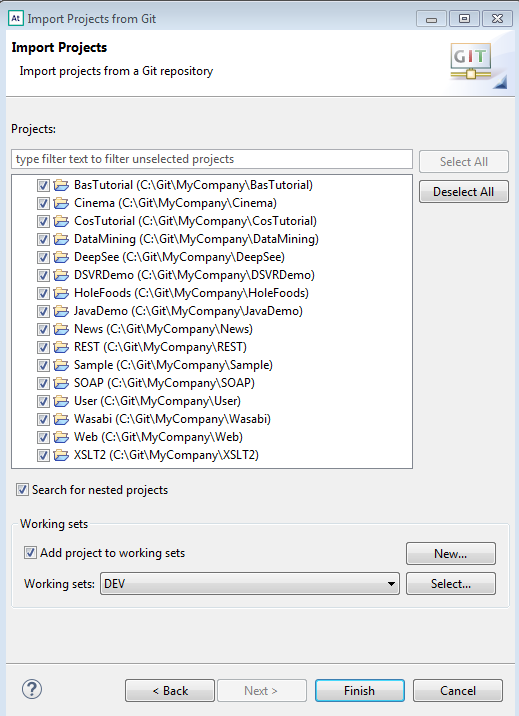
Task: Disable Add project to working sets
Action: [x=30, y=553]
